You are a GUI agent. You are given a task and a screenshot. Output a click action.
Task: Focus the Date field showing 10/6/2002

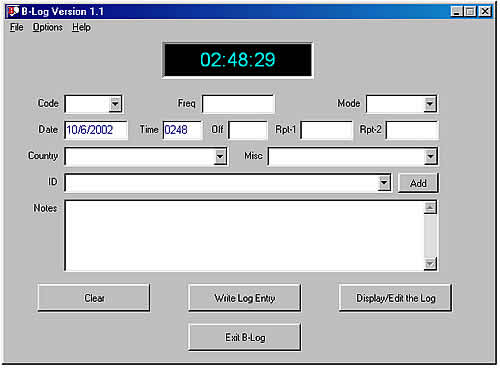click(x=96, y=130)
